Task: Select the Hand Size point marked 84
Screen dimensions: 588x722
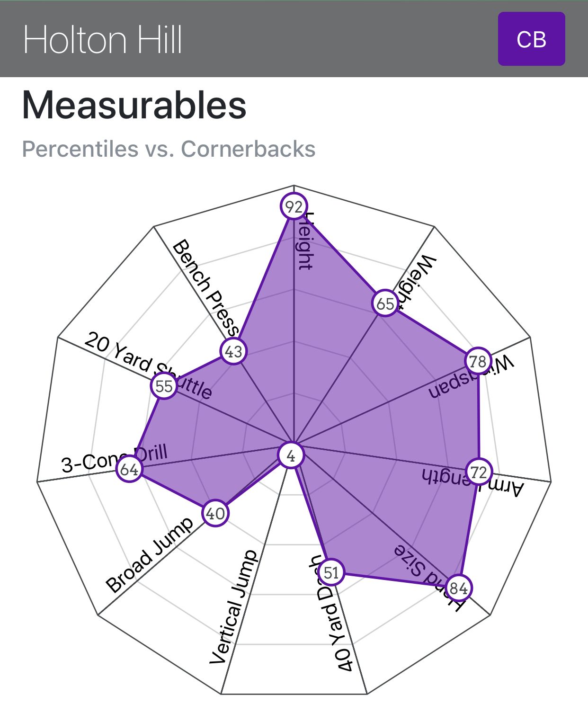Action: (x=458, y=588)
